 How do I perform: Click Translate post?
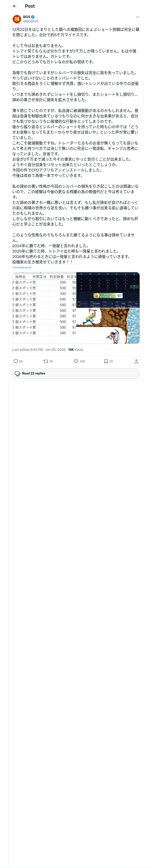[22, 267]
